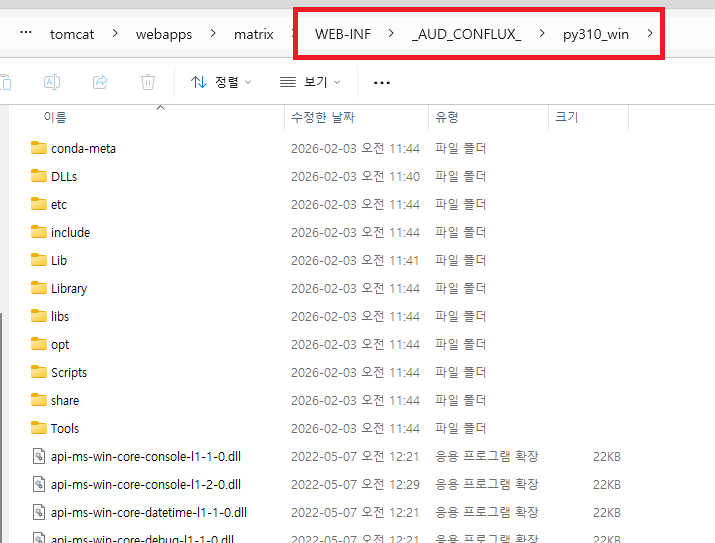The width and height of the screenshot is (715, 543).
Task: Sort by 유형 column header
Action: click(x=446, y=117)
